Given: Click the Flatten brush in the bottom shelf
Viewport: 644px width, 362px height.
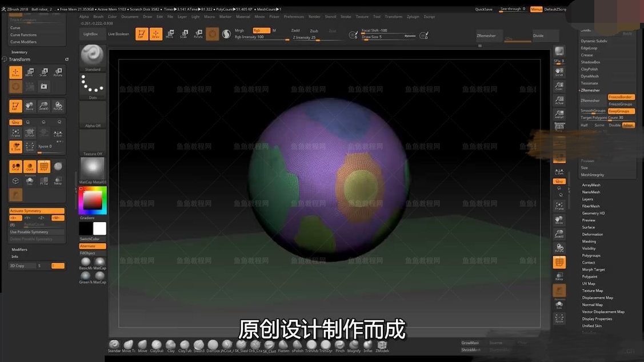Looking at the screenshot, I should (x=283, y=345).
